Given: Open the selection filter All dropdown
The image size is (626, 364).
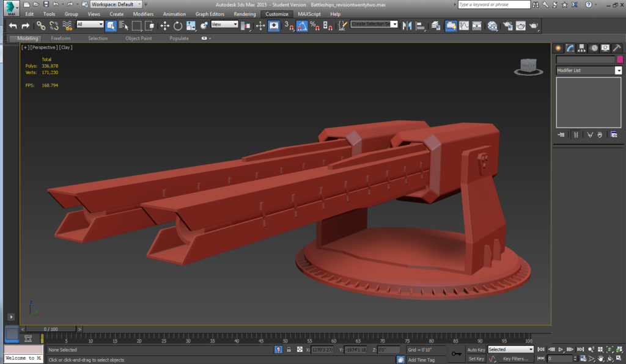Looking at the screenshot, I should click(90, 24).
